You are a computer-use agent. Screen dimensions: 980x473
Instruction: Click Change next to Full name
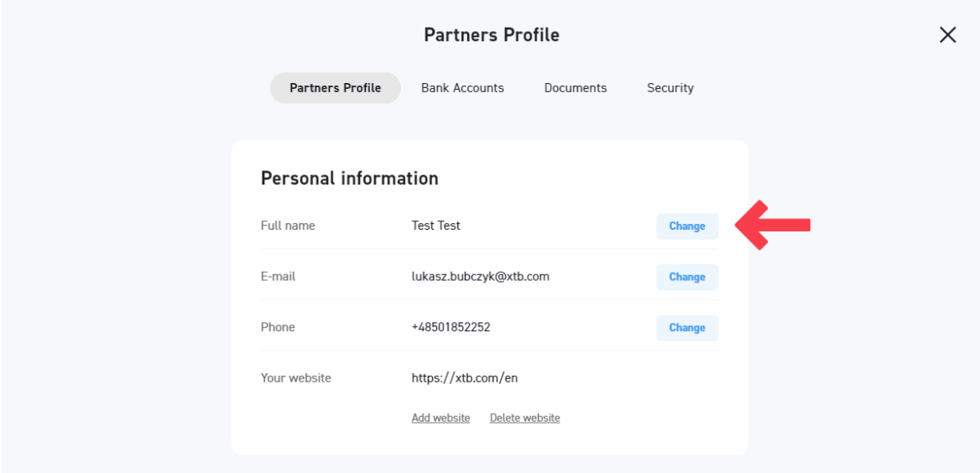click(x=686, y=226)
